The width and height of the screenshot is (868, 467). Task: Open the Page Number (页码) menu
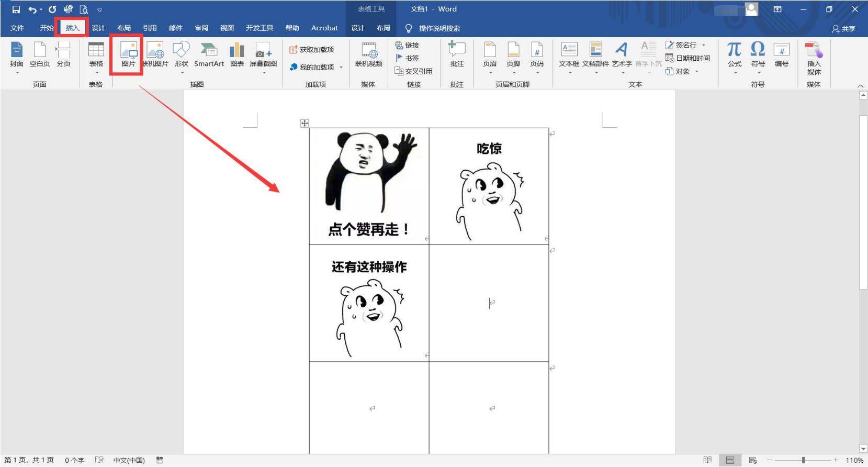tap(537, 58)
